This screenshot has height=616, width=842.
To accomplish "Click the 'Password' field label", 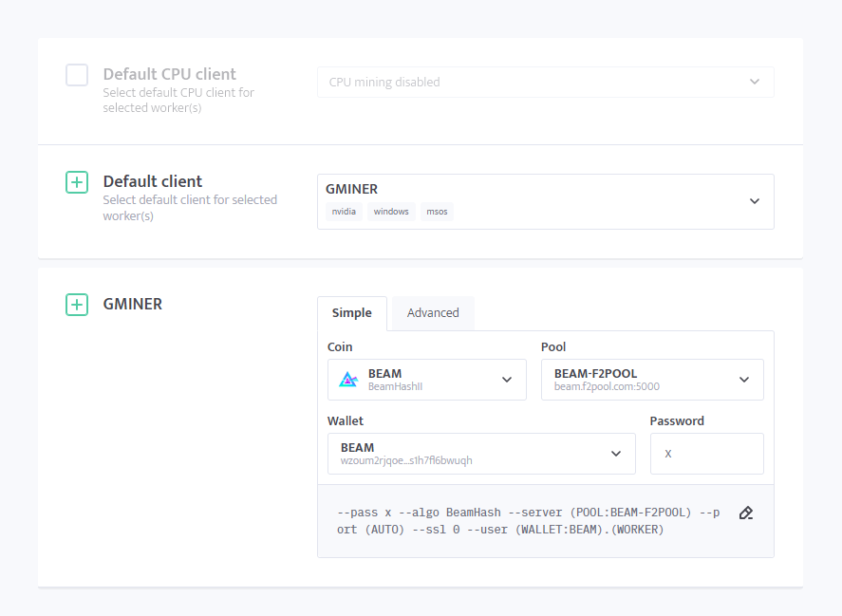I will 677,421.
